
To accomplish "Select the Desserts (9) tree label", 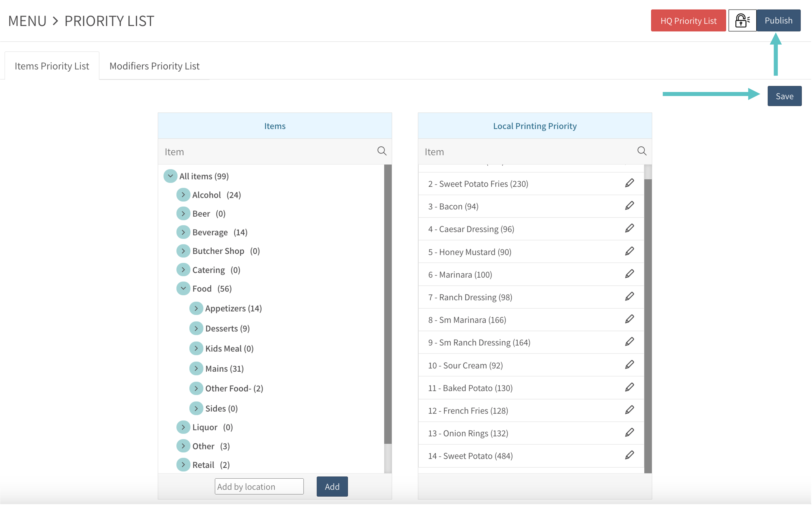I will point(227,329).
